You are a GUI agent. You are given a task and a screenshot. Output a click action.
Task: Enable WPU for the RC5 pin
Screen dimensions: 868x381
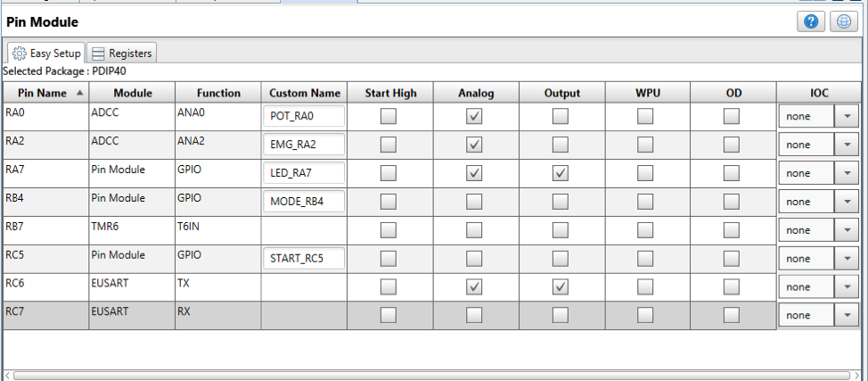(644, 259)
